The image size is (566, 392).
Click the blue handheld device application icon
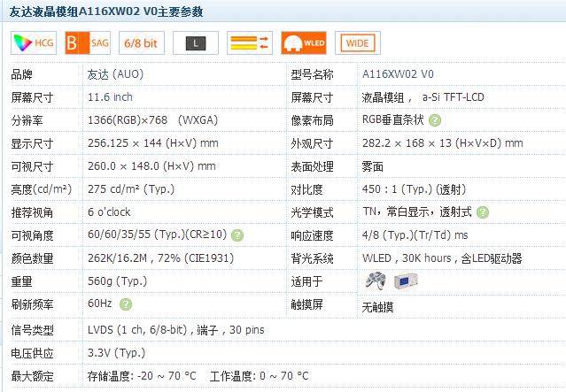[406, 281]
